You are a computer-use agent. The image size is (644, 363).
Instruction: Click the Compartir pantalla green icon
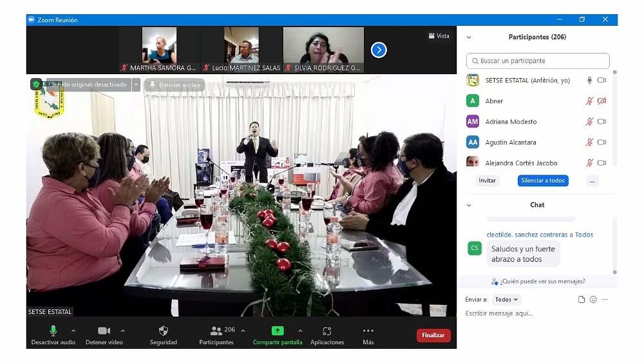coord(277,331)
